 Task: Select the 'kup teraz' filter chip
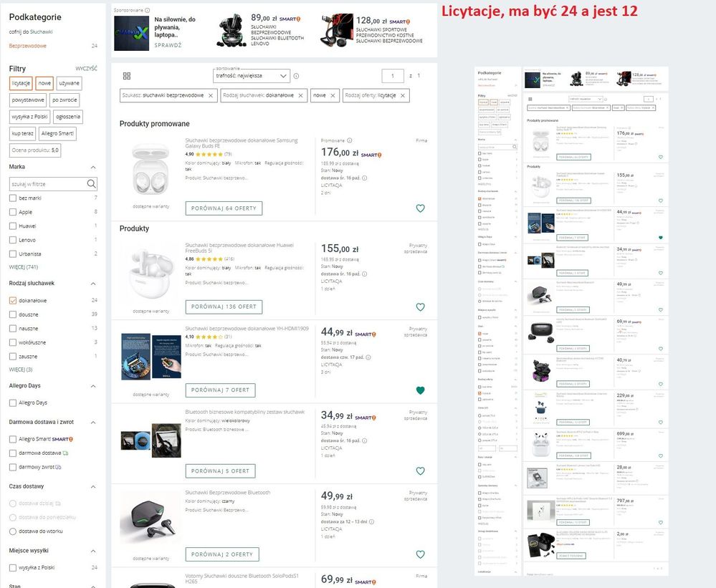coord(22,134)
